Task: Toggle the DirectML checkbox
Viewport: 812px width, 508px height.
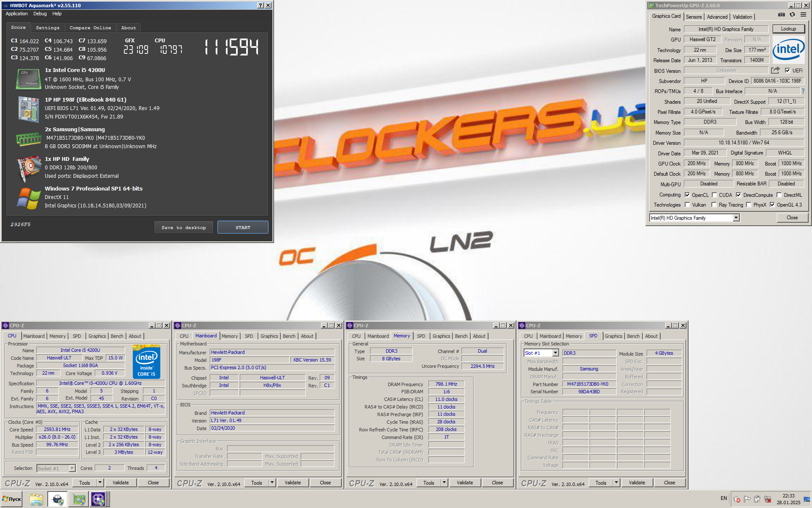Action: (779, 195)
